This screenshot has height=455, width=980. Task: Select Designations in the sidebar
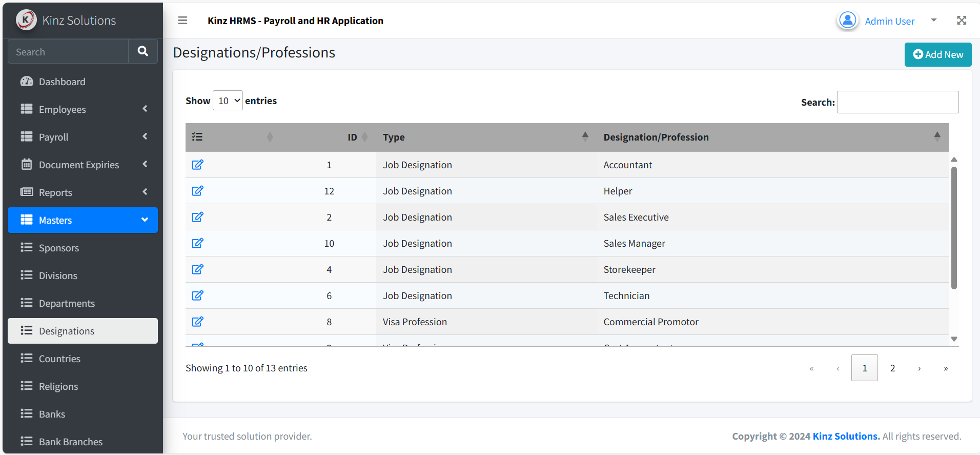point(83,331)
